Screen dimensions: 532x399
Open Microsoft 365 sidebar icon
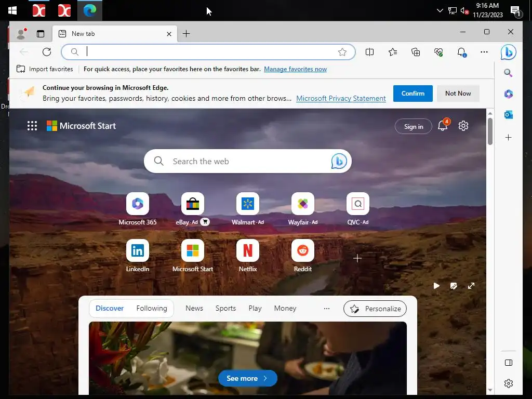pyautogui.click(x=508, y=94)
